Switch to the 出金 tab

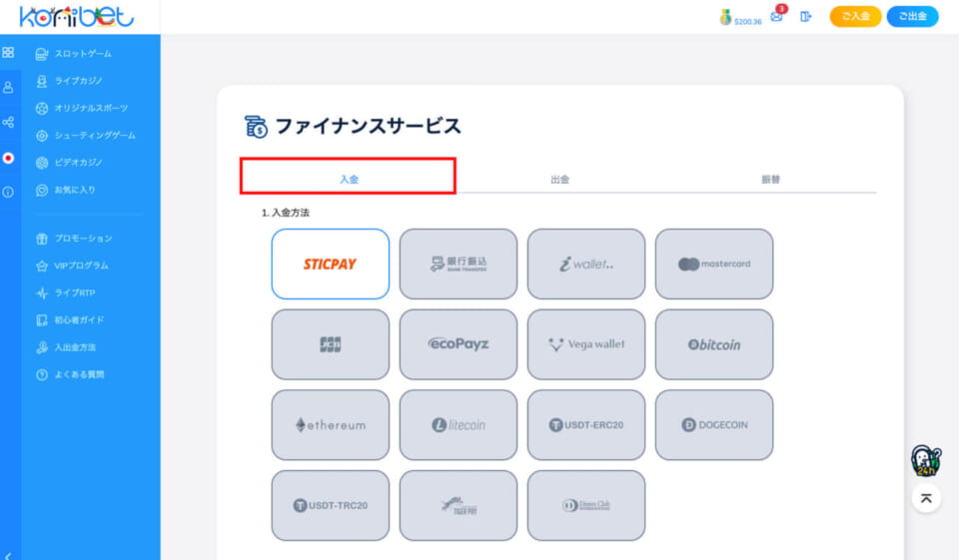coord(559,179)
